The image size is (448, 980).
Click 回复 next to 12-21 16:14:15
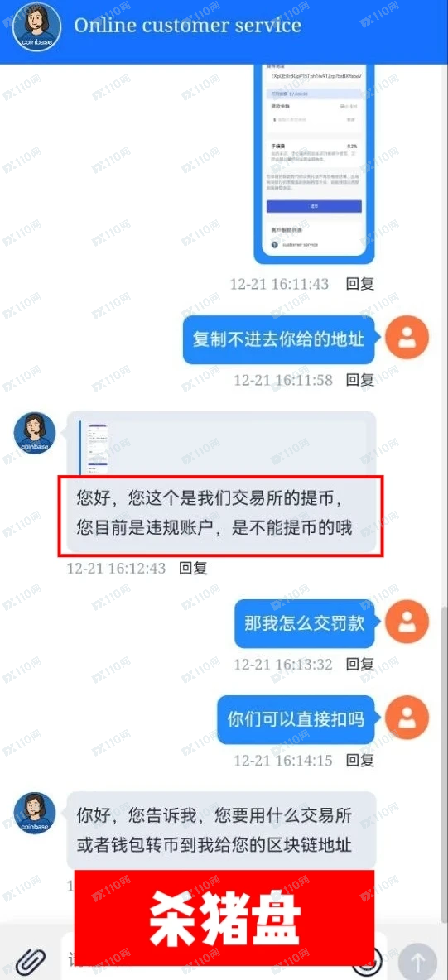pos(360,760)
